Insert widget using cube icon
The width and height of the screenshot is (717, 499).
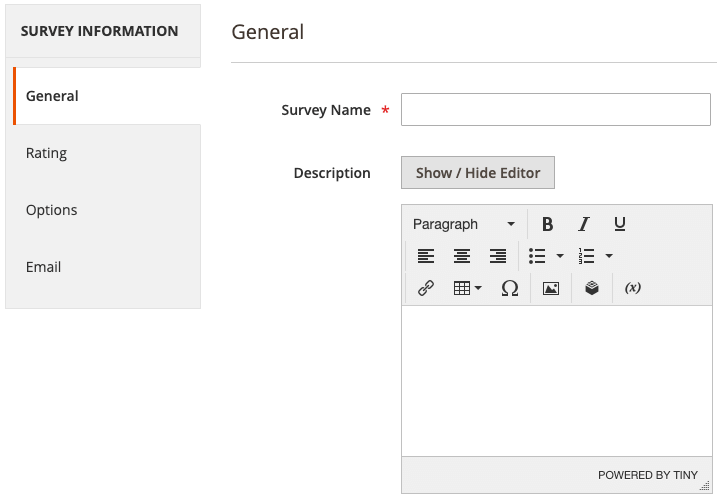(x=592, y=288)
